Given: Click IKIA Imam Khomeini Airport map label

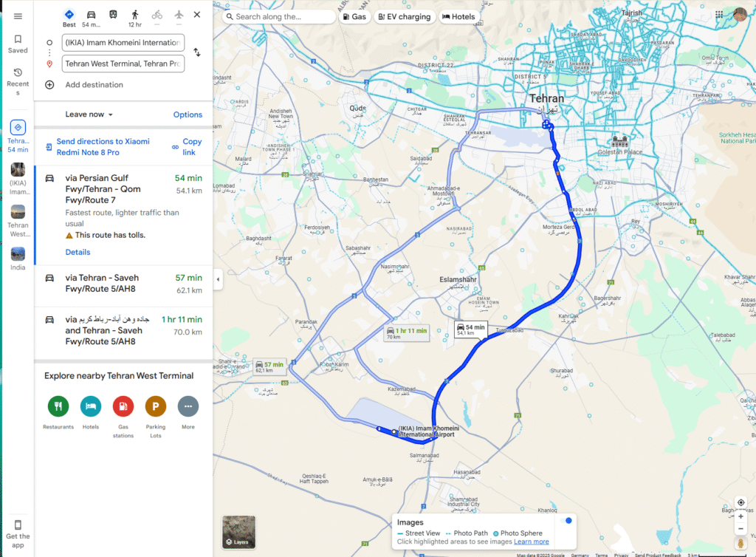Looking at the screenshot, I should coord(429,431).
